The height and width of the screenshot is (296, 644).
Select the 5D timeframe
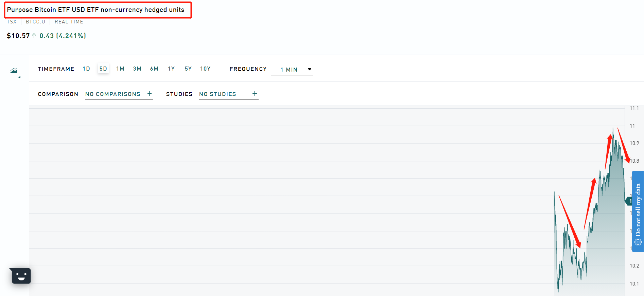(103, 69)
